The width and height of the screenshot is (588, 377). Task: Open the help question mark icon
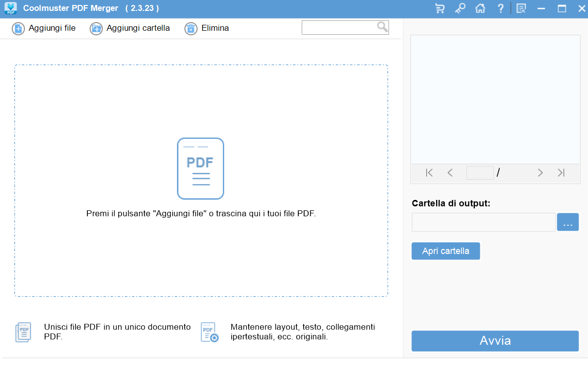[x=501, y=8]
